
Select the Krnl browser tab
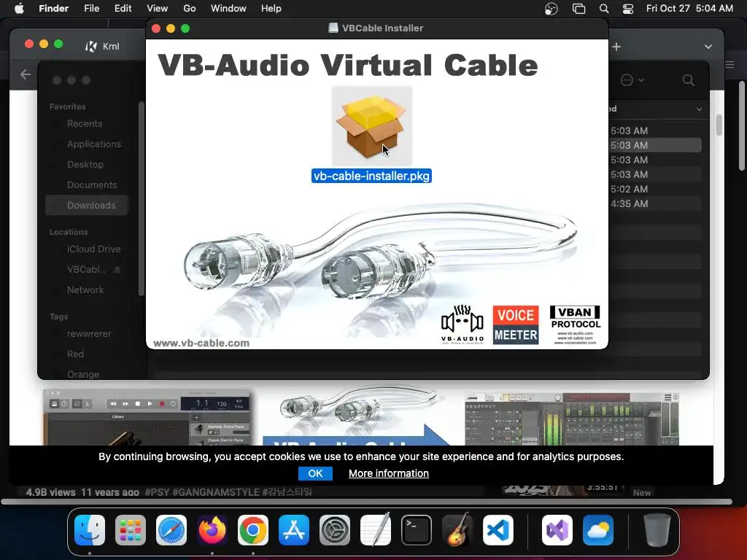(x=103, y=46)
